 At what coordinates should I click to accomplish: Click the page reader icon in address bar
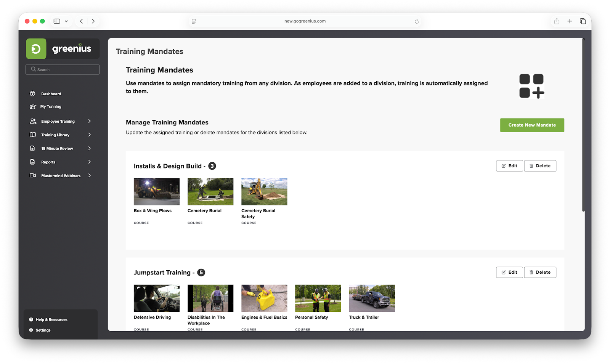pyautogui.click(x=194, y=21)
